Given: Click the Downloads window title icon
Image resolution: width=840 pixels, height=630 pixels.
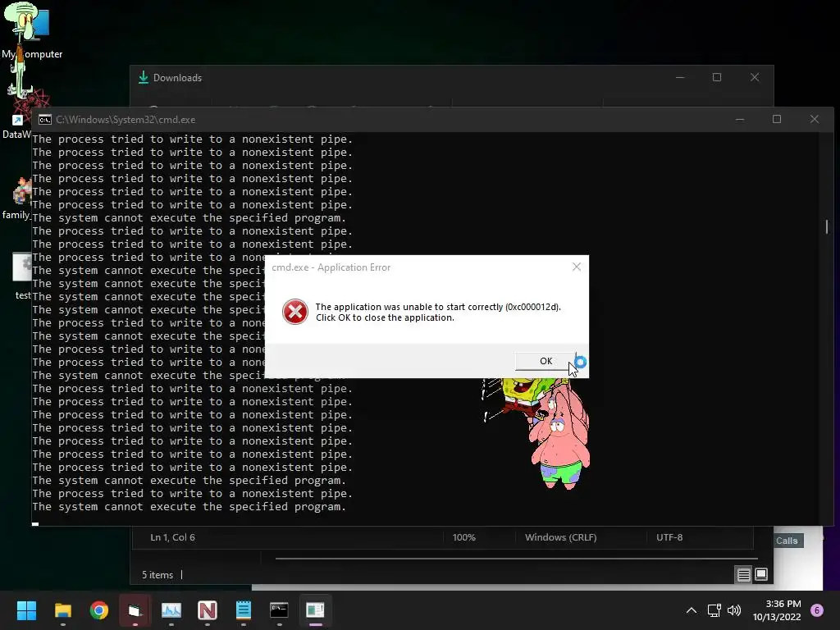Looking at the screenshot, I should point(143,78).
